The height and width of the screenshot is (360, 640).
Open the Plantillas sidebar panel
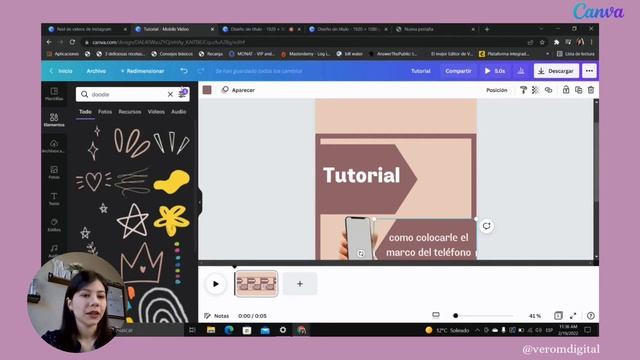click(54, 93)
